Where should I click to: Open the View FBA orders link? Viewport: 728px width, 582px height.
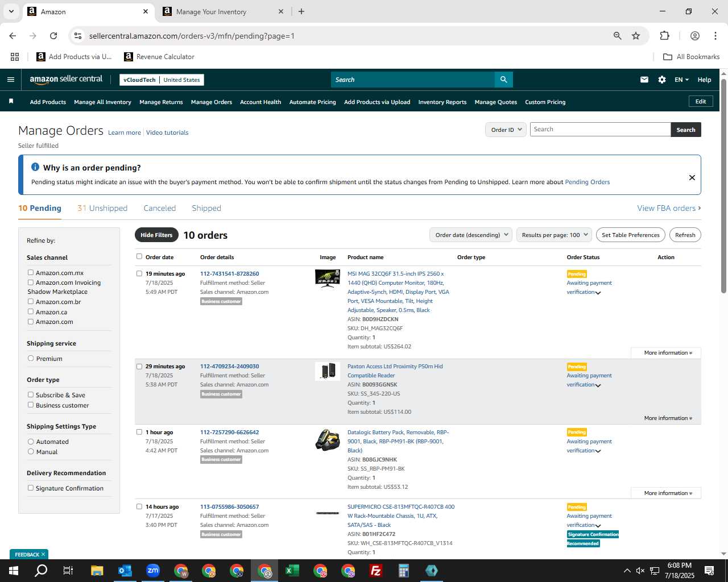pos(669,208)
